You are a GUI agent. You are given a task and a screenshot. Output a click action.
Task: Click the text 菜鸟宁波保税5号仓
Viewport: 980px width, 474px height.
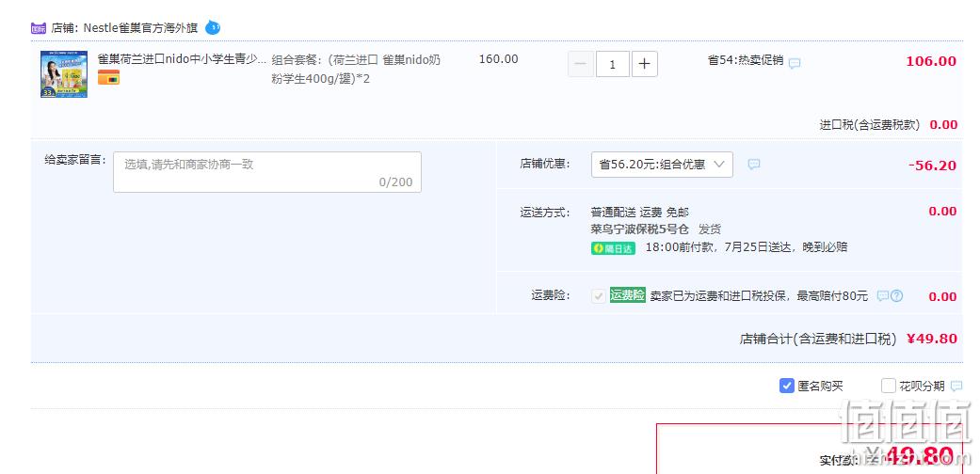point(640,229)
